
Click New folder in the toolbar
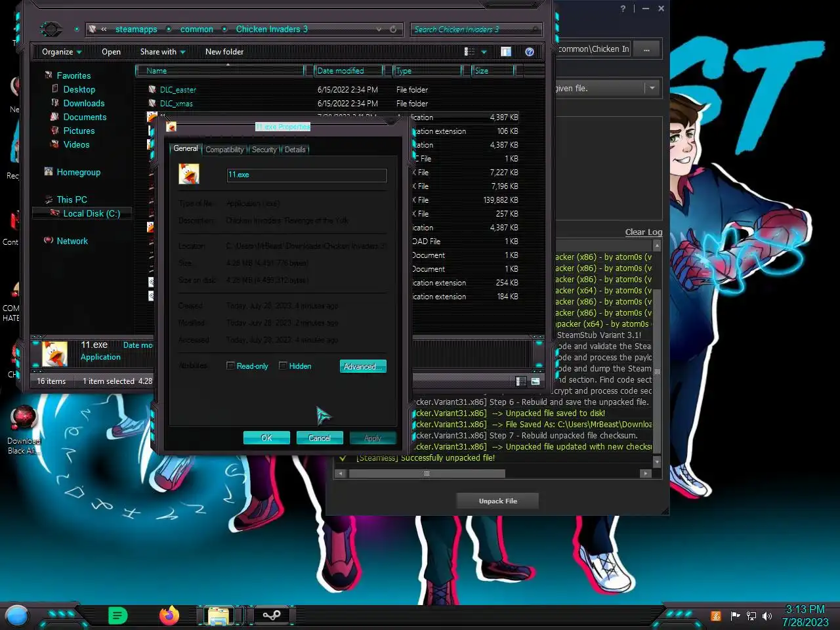click(x=224, y=52)
